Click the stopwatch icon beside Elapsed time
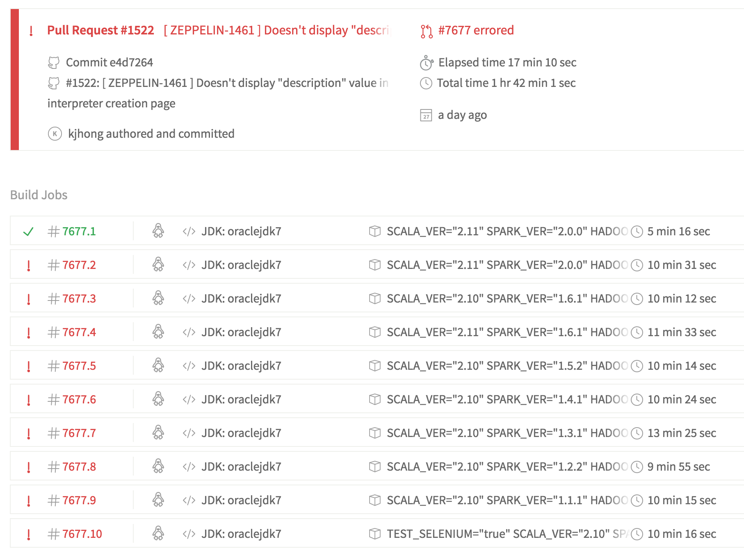744x560 pixels. pyautogui.click(x=426, y=63)
